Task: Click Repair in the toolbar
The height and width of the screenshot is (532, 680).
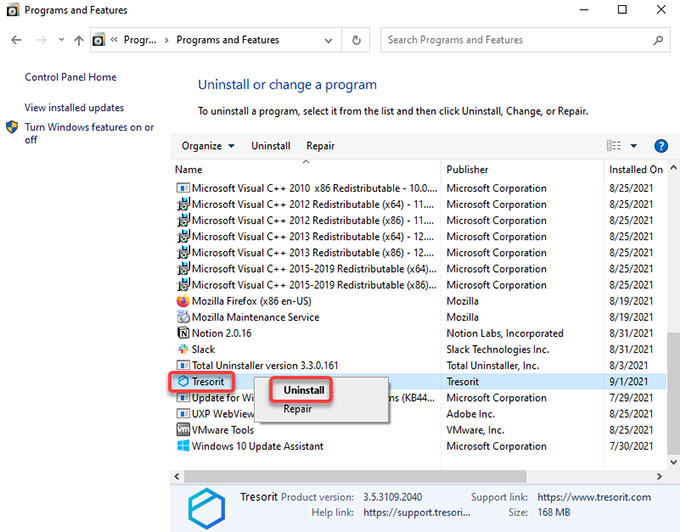Action: (320, 146)
